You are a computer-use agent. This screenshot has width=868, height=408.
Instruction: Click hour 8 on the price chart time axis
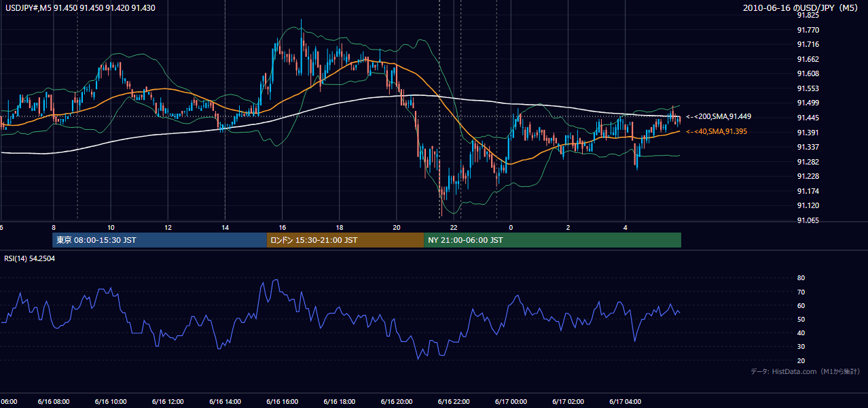point(53,228)
